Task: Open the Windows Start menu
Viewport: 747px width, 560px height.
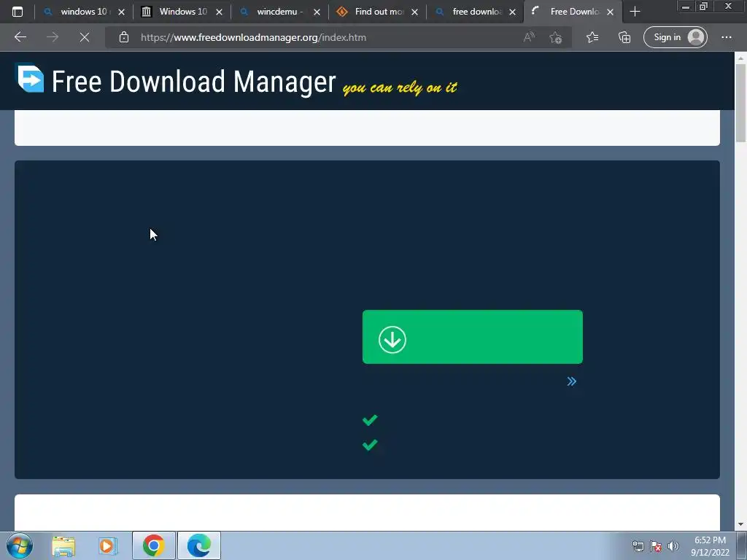Action: [x=20, y=545]
